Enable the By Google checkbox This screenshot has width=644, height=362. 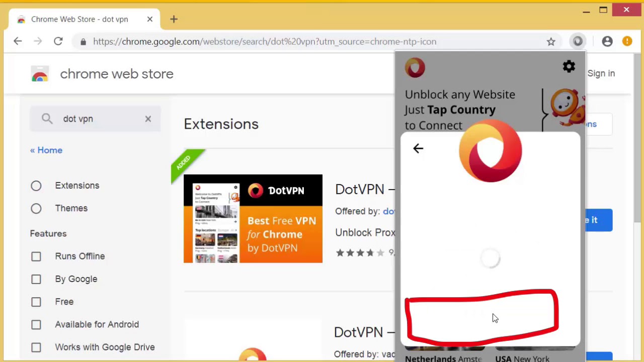click(36, 279)
